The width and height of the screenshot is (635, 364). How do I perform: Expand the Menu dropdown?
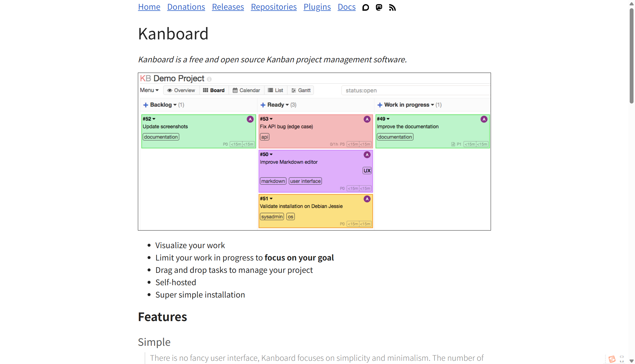tap(149, 90)
